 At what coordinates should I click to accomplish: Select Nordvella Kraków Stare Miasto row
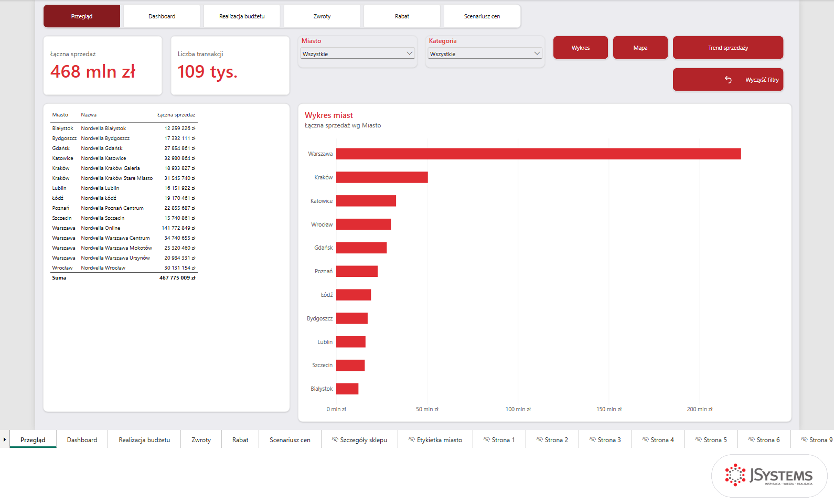[124, 178]
